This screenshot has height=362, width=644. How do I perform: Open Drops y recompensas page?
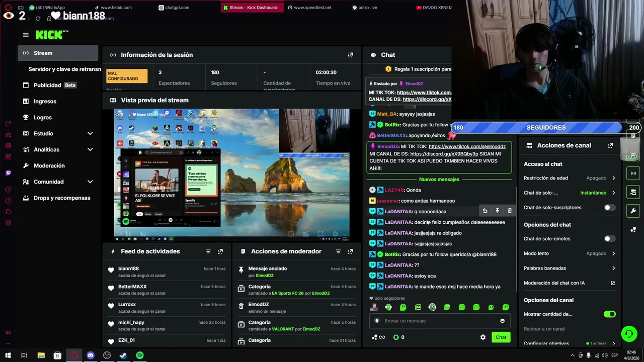(x=58, y=198)
